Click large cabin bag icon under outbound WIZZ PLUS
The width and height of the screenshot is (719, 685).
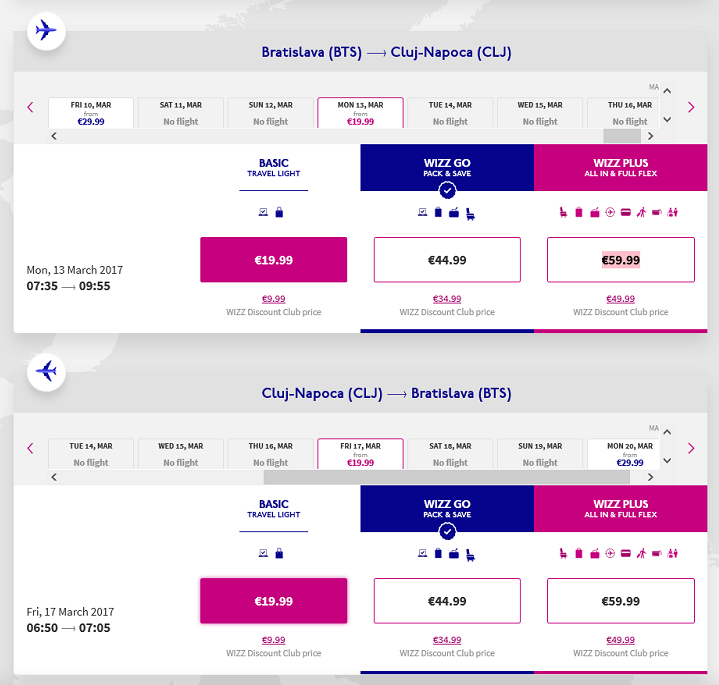pyautogui.click(x=595, y=212)
